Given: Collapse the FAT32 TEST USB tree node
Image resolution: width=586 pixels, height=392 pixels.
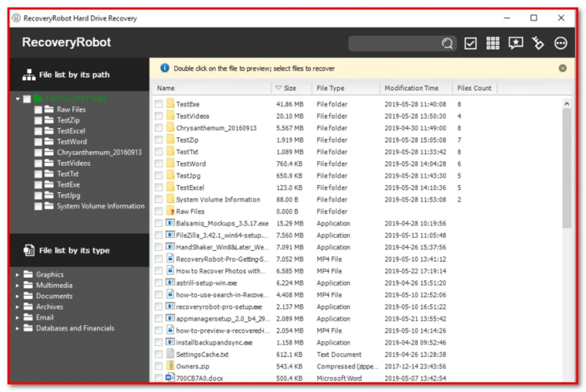Looking at the screenshot, I should 18,99.
